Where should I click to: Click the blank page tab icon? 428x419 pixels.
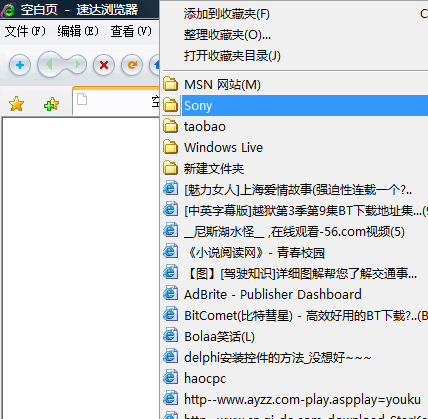click(x=82, y=99)
